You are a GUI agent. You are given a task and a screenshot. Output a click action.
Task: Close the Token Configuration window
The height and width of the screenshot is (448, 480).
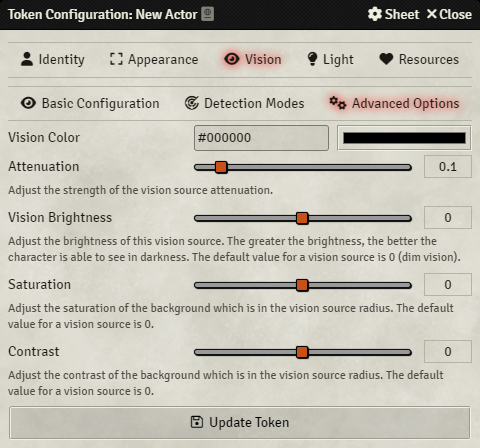pos(449,14)
